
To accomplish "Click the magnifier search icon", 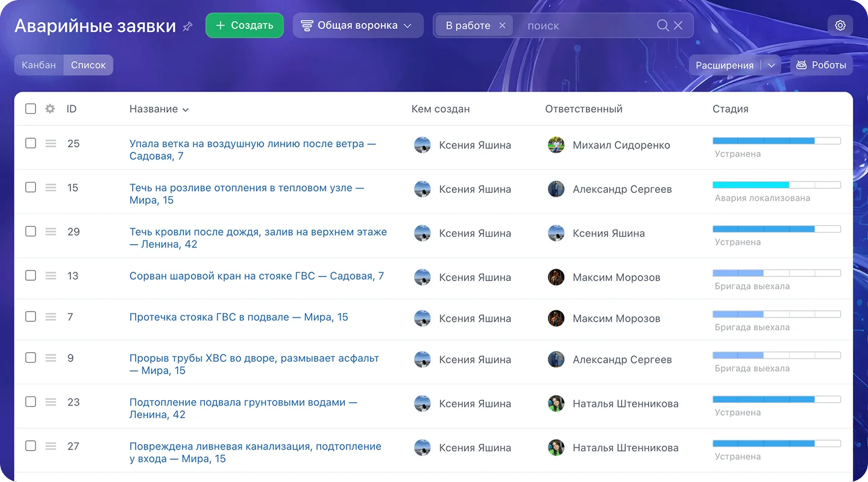I will [x=662, y=25].
